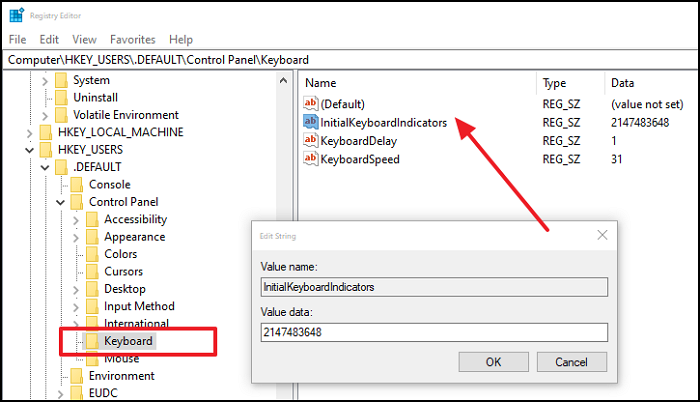
Task: Expand the Appearance key
Action: coord(76,238)
